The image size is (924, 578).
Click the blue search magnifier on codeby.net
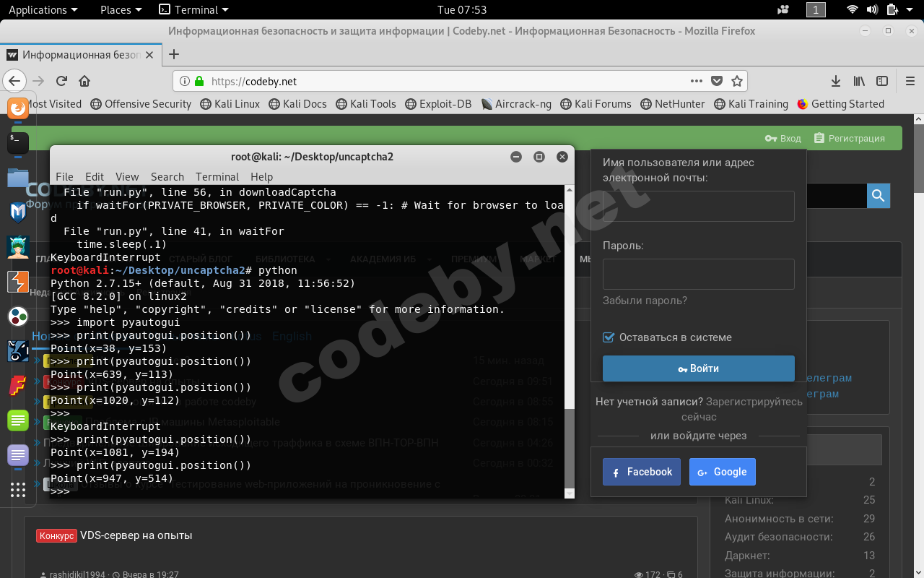[879, 195]
